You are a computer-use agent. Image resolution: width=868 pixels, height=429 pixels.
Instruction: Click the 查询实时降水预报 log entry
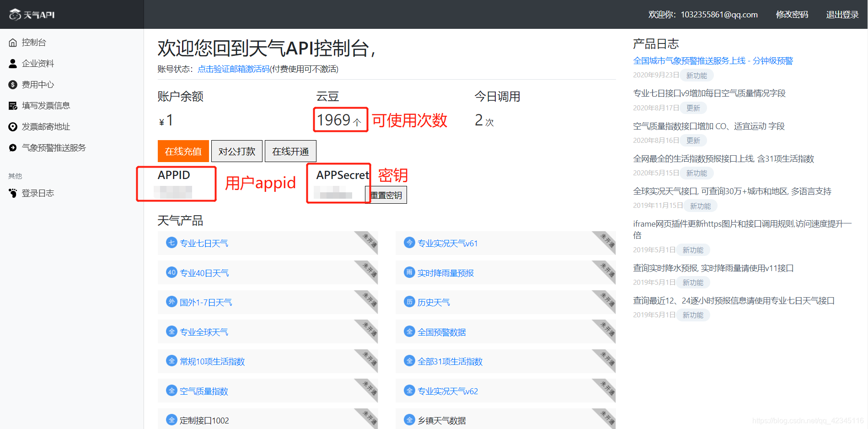click(713, 268)
